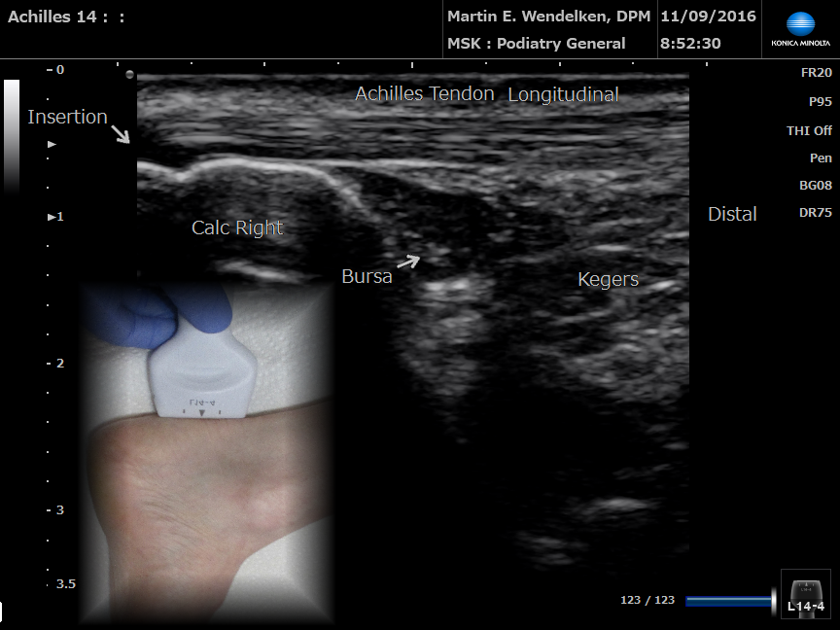Open the FR20 frame rate parameter
This screenshot has width=840, height=630.
815,73
